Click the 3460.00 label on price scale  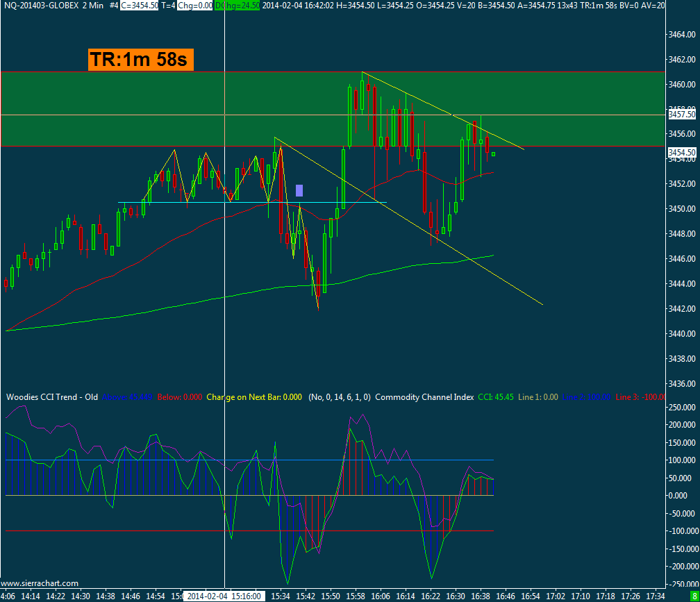[x=682, y=84]
